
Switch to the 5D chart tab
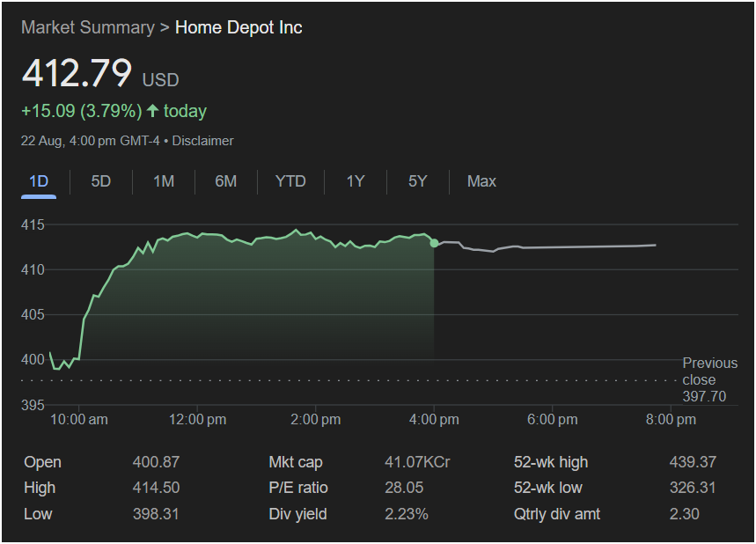click(x=101, y=181)
